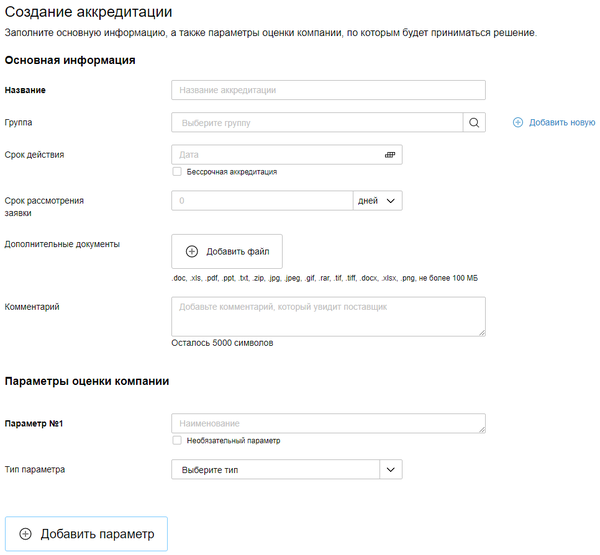The width and height of the screenshot is (600, 555).
Task: Check the Необязательный параметр checkbox
Action: (x=177, y=440)
